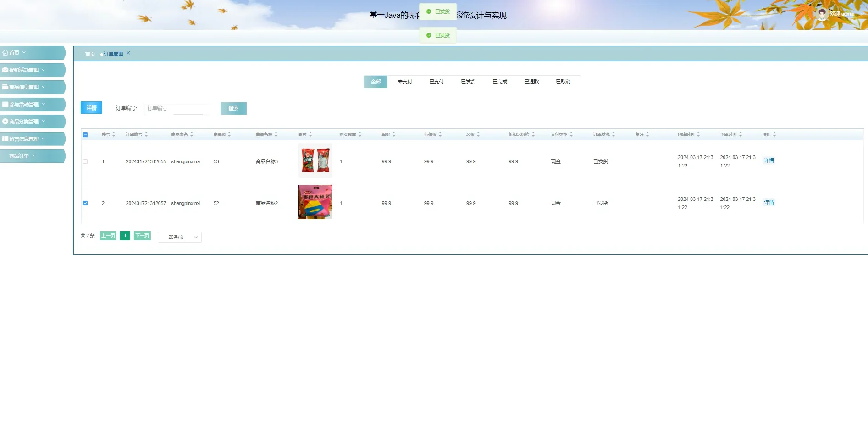The height and width of the screenshot is (433, 868).
Task: Expand the 留言信息管理 menu chevron
Action: tap(44, 139)
